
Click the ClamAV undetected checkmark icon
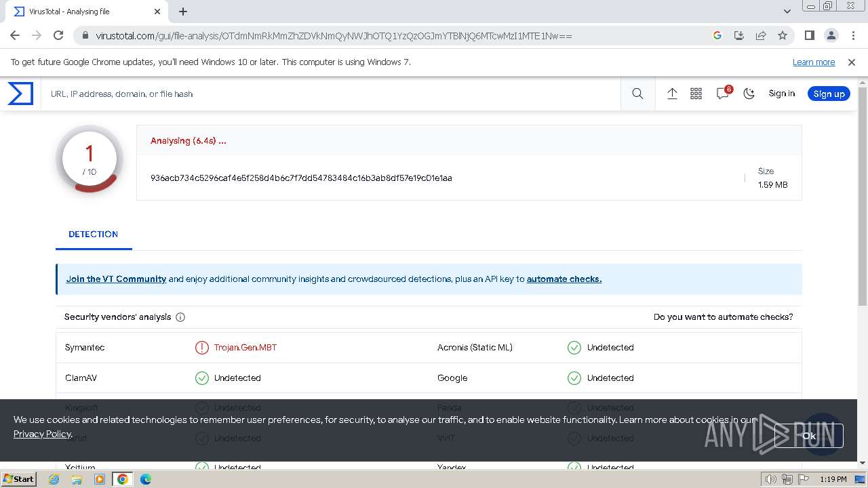tap(201, 378)
